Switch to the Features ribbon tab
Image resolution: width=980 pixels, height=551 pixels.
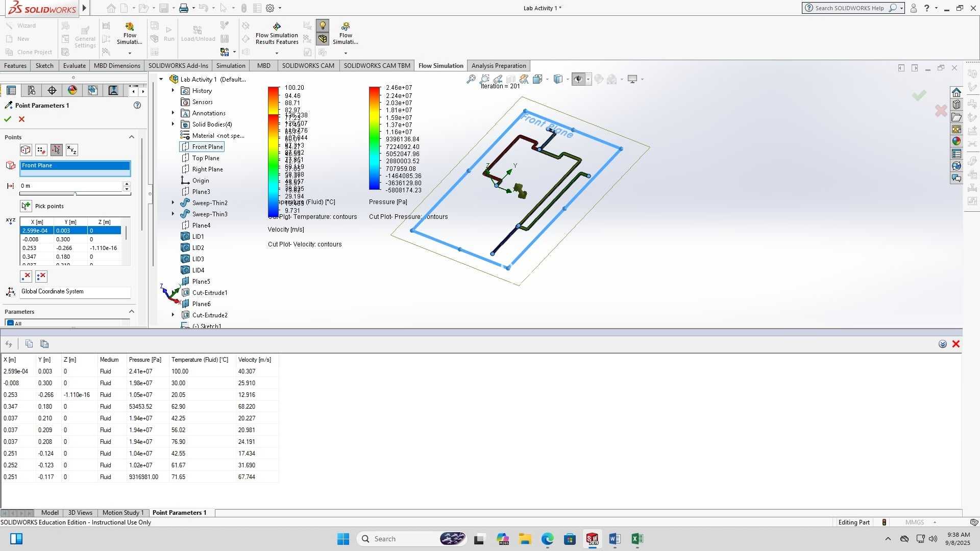[x=15, y=66]
